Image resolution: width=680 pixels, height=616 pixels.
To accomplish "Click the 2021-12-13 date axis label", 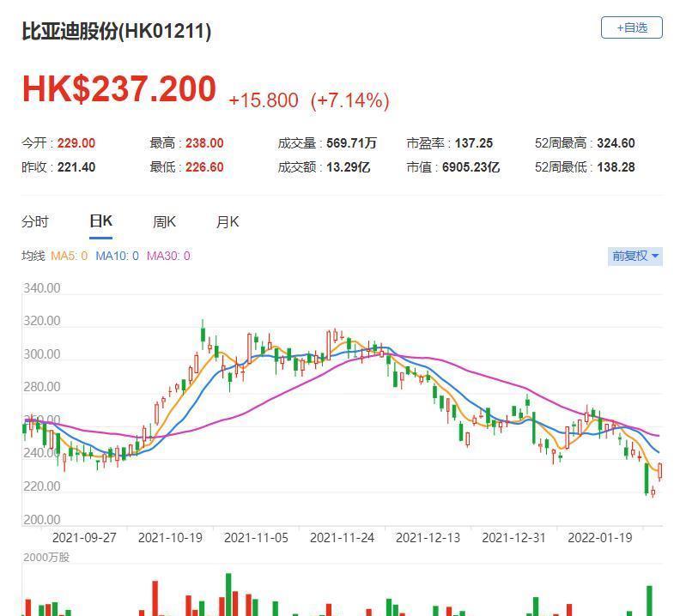I will (428, 538).
